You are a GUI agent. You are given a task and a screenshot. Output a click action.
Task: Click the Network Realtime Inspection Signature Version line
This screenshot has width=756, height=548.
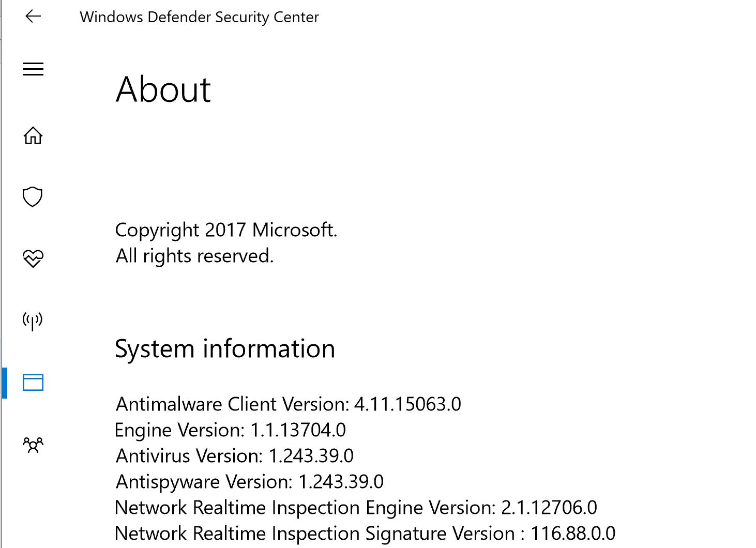click(365, 533)
